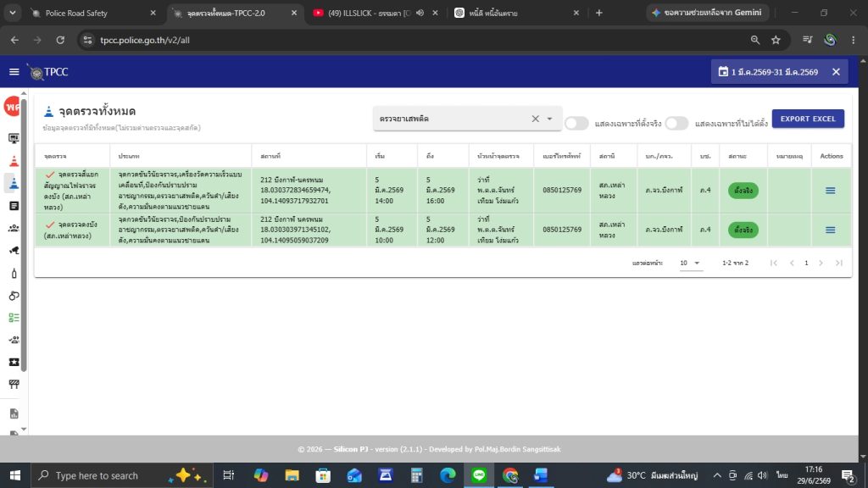Toggle แสดงเฉพาะที่ตั้งจริง switch
868x488 pixels.
pyautogui.click(x=576, y=124)
